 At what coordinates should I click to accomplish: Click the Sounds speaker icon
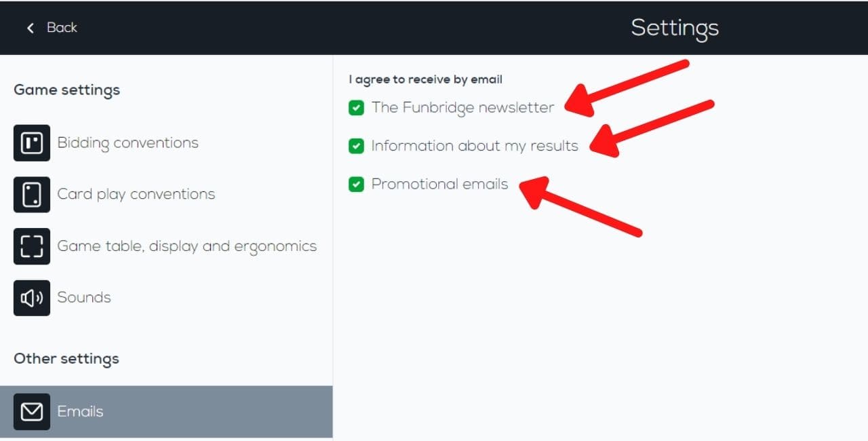[x=32, y=298]
